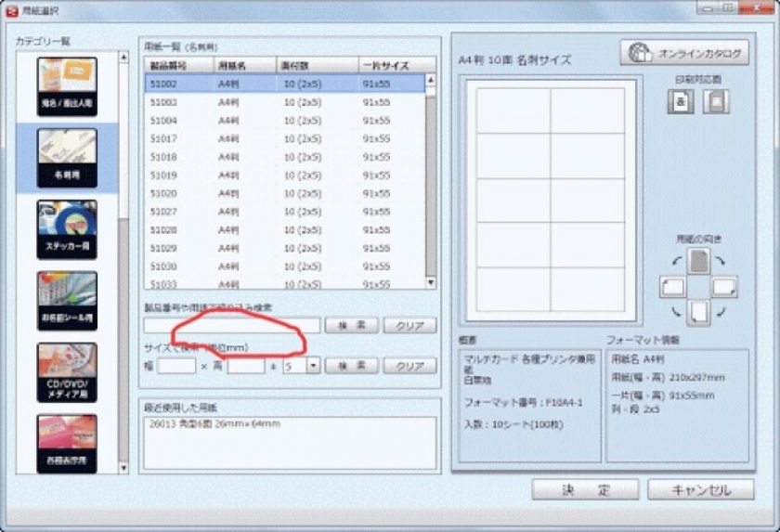This screenshot has height=532, width=780.
Task: Sort list by 製品番号 column header
Action: click(178, 65)
